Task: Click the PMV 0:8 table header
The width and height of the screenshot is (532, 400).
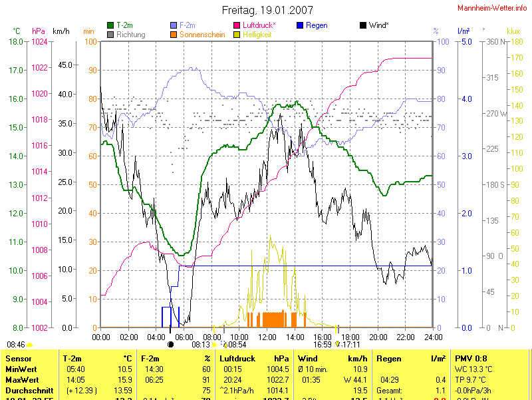Action: click(x=469, y=359)
